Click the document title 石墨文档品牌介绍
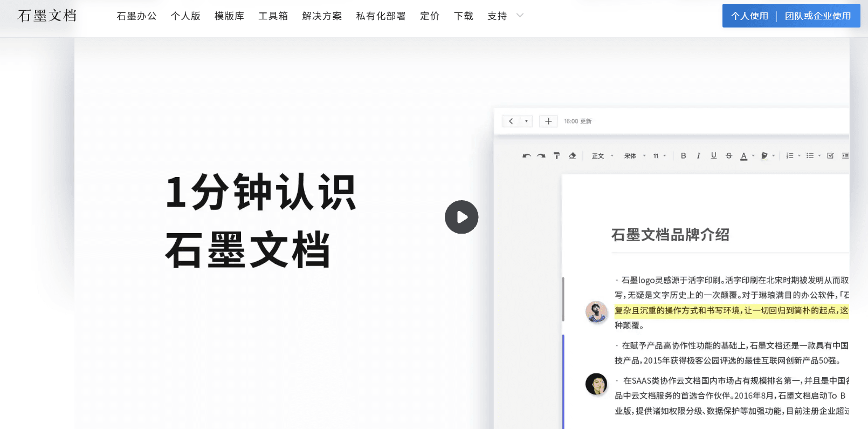The image size is (868, 429). 670,235
